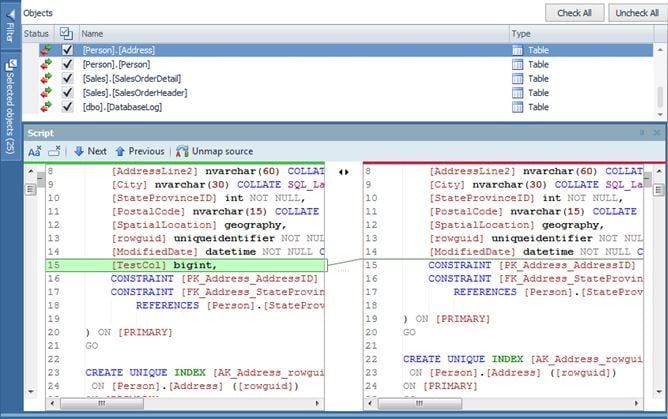This screenshot has height=419, width=668.
Task: Sort by the Name column header
Action: pos(290,34)
